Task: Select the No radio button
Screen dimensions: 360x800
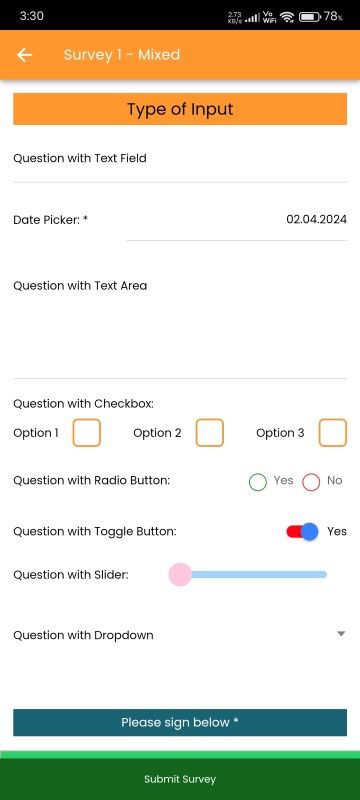Action: pos(311,482)
